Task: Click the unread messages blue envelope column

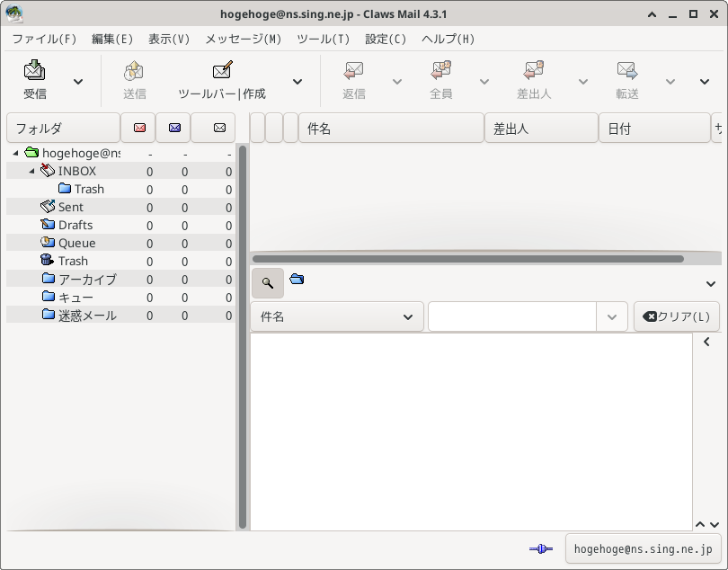Action: click(x=174, y=128)
